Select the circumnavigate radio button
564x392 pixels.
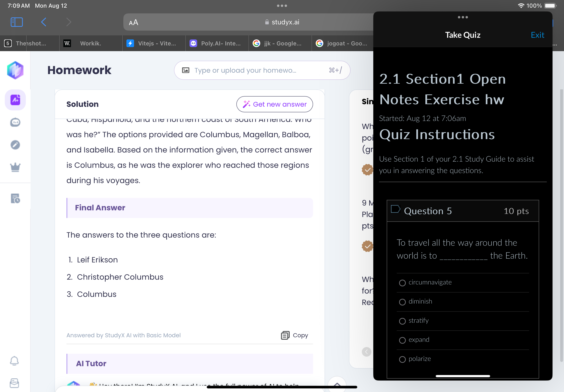pyautogui.click(x=402, y=282)
